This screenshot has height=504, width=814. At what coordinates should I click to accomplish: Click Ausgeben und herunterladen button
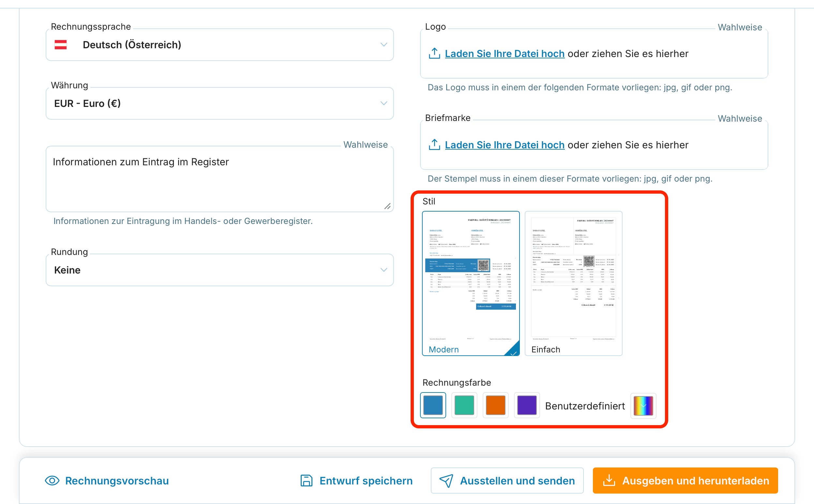point(685,480)
